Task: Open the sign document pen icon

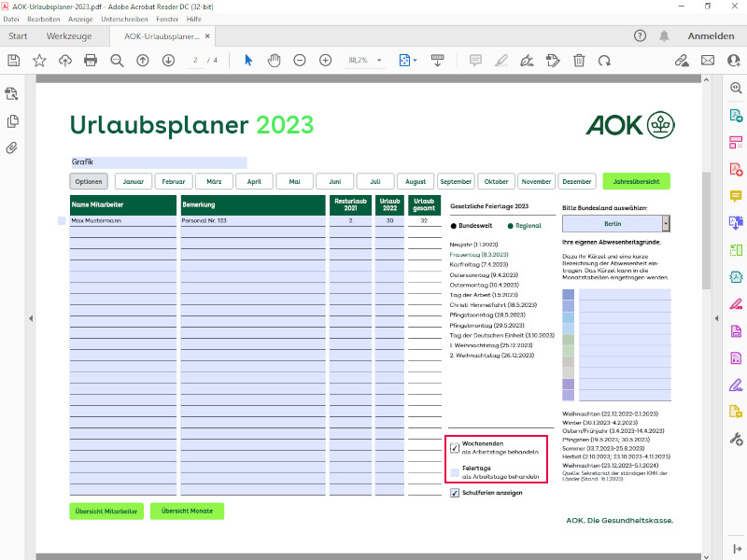Action: [x=527, y=61]
